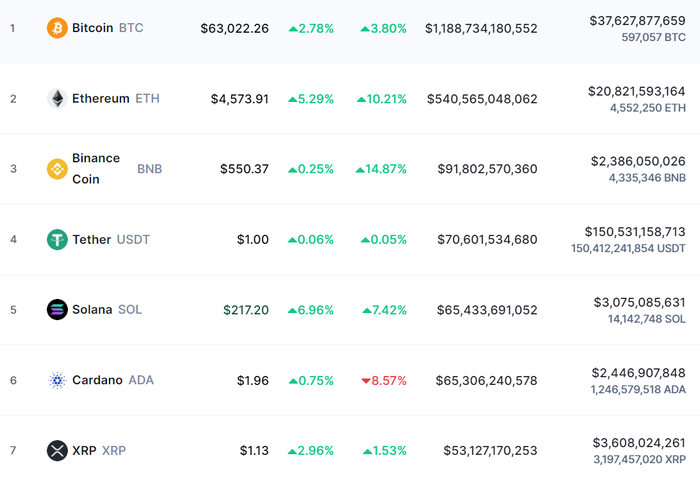Click the green Tether logo icon

57,239
